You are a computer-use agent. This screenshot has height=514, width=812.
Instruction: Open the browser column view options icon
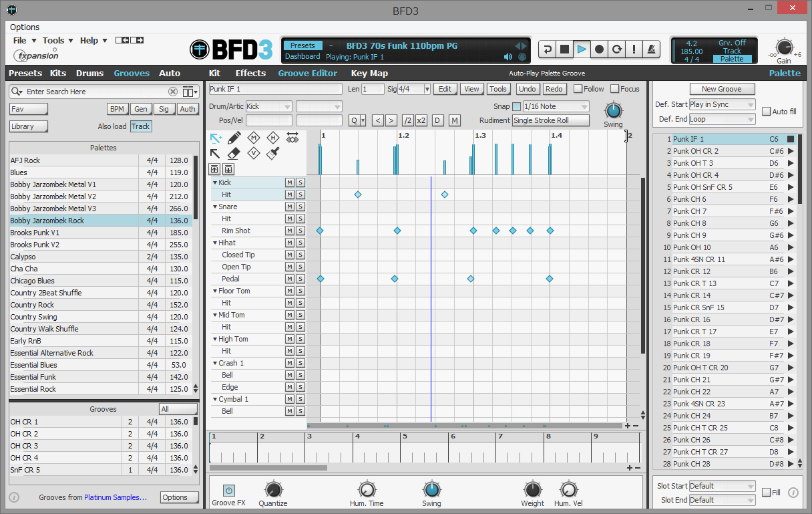coord(190,92)
